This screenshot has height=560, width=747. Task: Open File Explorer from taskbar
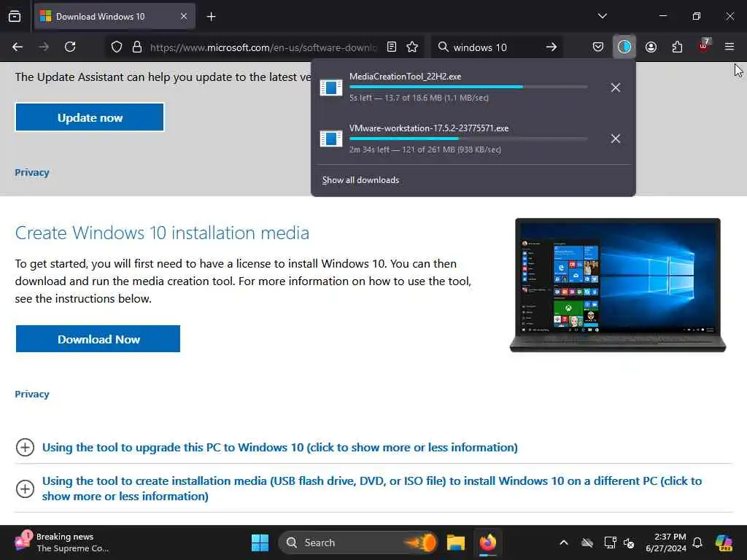455,542
